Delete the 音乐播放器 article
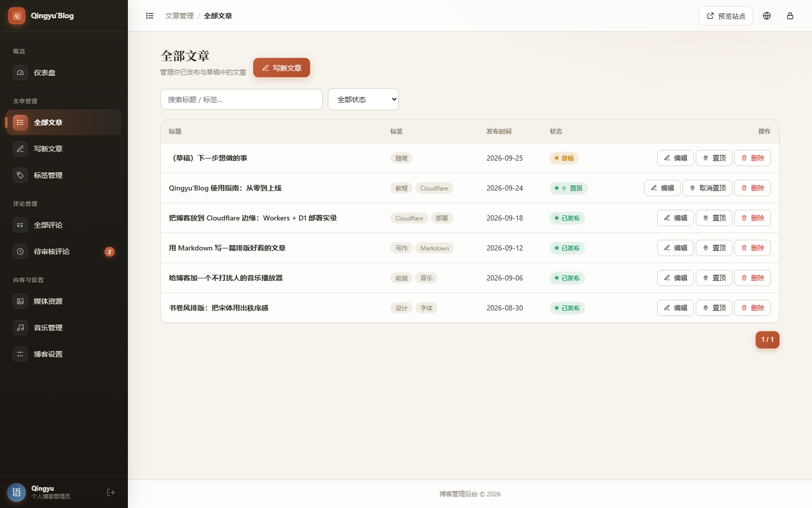812x508 pixels. pos(753,278)
